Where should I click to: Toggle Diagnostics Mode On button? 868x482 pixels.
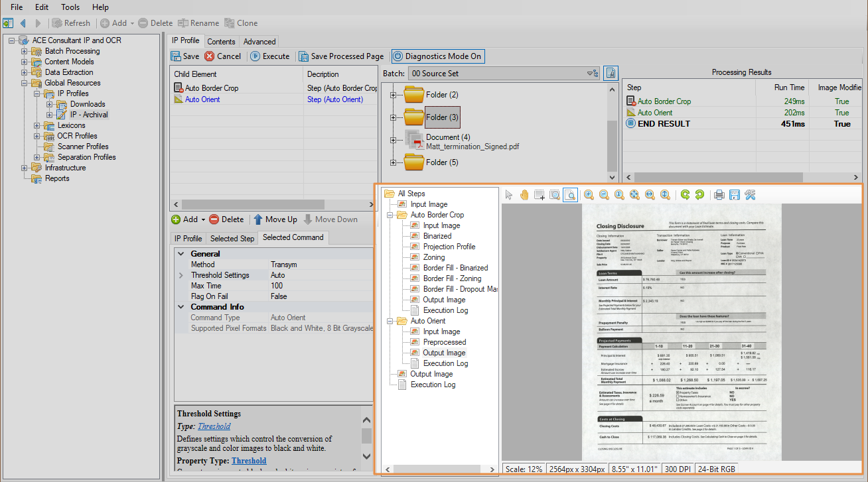click(x=437, y=56)
